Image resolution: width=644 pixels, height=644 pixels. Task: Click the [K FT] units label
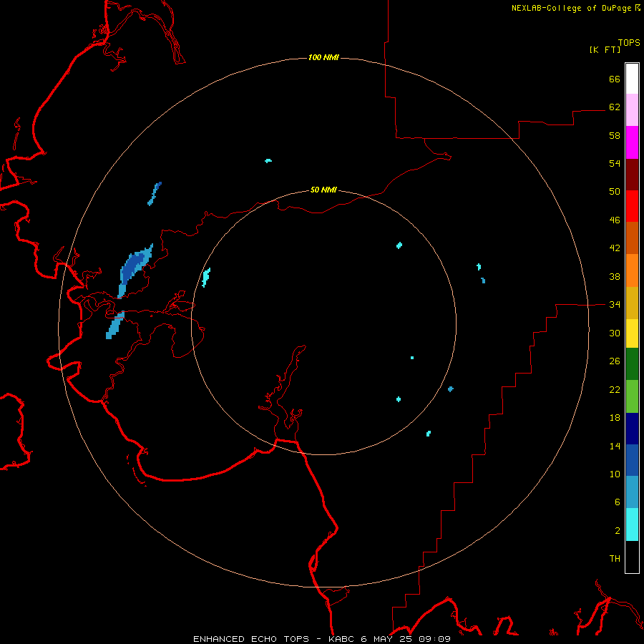pyautogui.click(x=605, y=49)
